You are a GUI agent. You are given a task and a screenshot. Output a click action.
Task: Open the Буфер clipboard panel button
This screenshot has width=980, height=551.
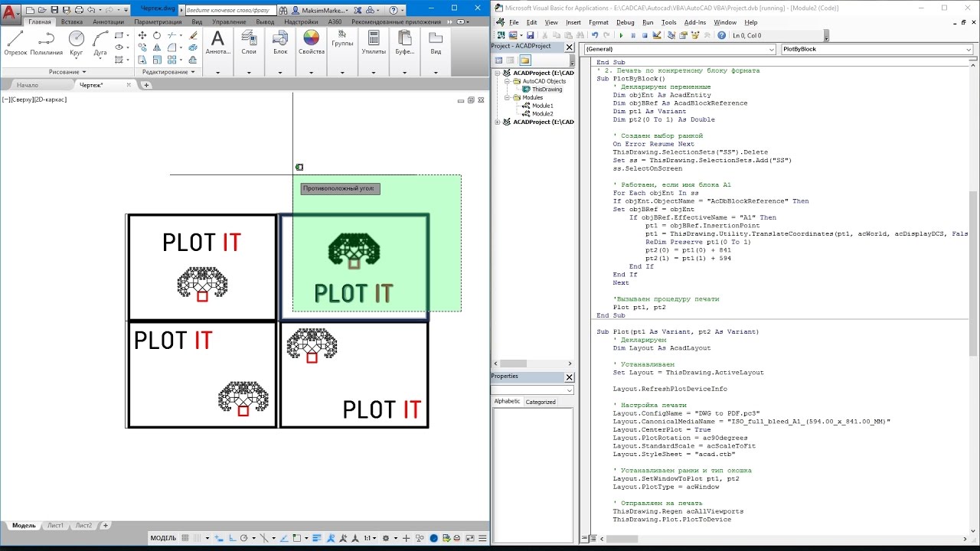405,43
